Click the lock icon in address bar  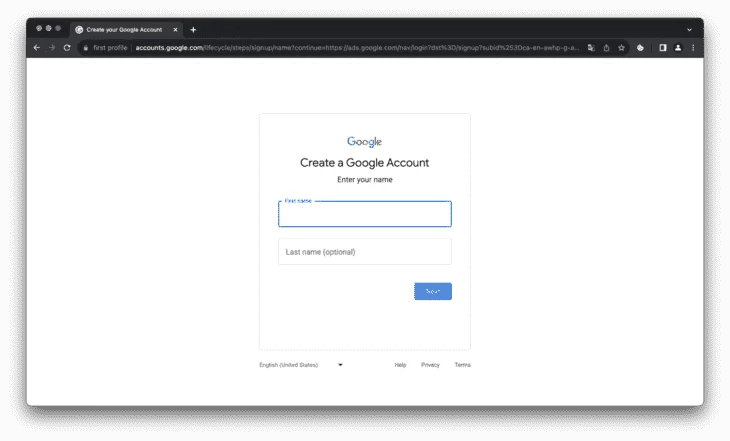[x=86, y=48]
